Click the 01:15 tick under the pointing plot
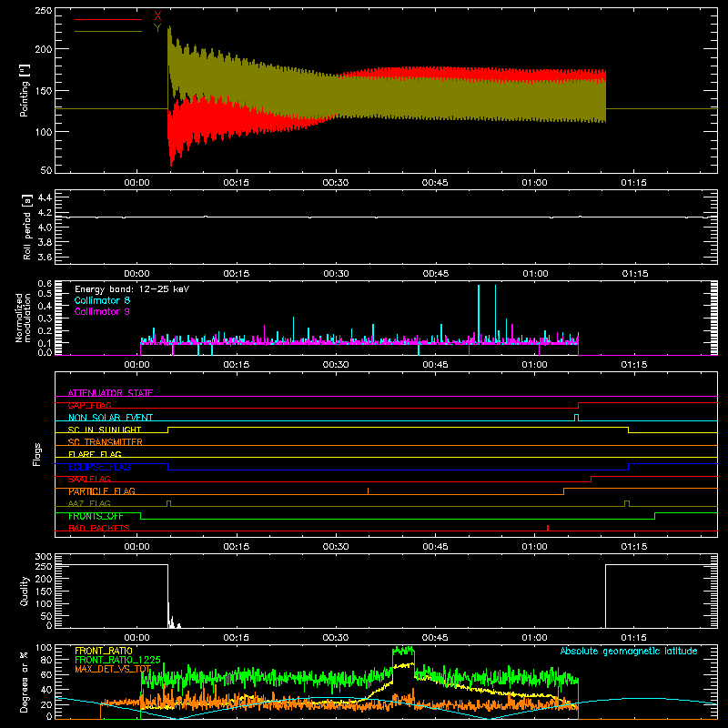Screen dimensions: 728x728 pyautogui.click(x=633, y=183)
